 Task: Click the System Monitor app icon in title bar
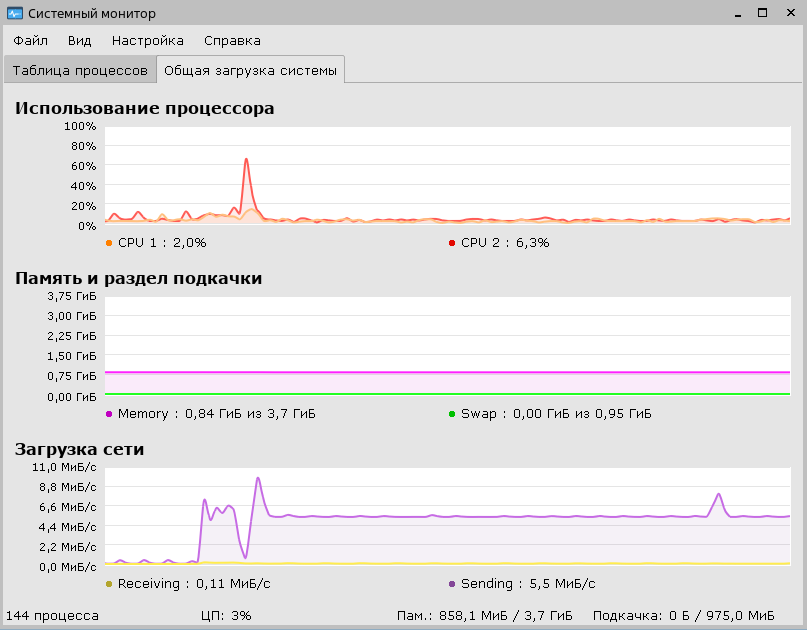tap(14, 13)
